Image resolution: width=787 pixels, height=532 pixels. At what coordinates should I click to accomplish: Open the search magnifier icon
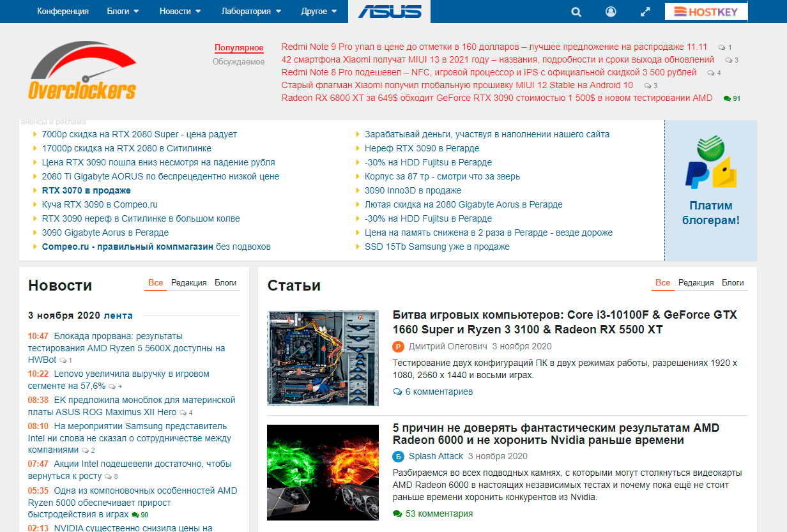click(x=576, y=11)
